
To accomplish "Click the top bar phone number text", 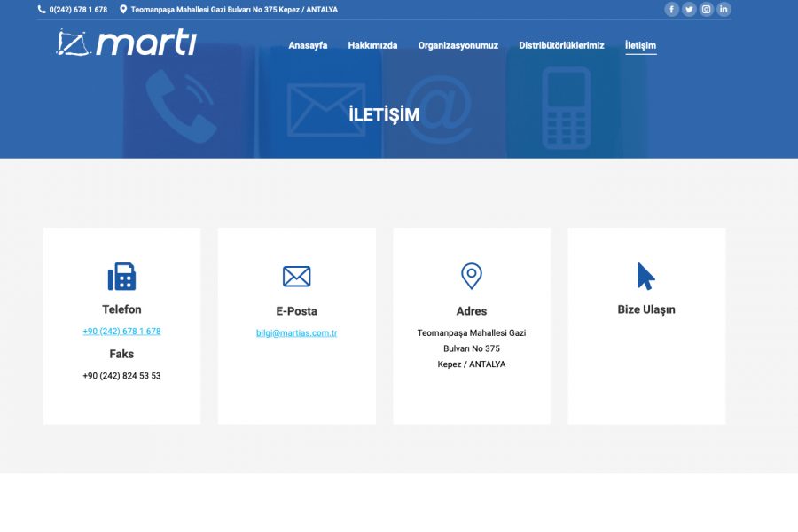I will 78,10.
